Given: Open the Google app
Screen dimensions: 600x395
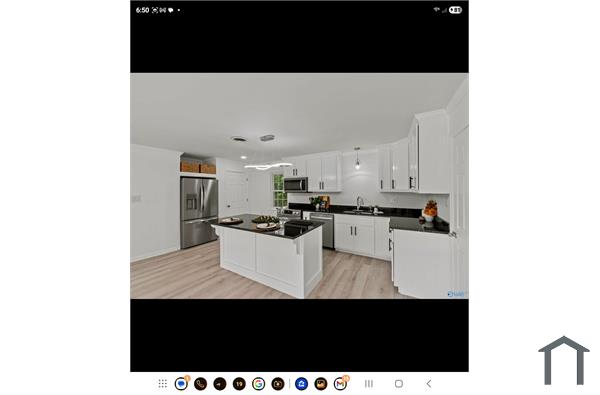Looking at the screenshot, I should click(259, 384).
